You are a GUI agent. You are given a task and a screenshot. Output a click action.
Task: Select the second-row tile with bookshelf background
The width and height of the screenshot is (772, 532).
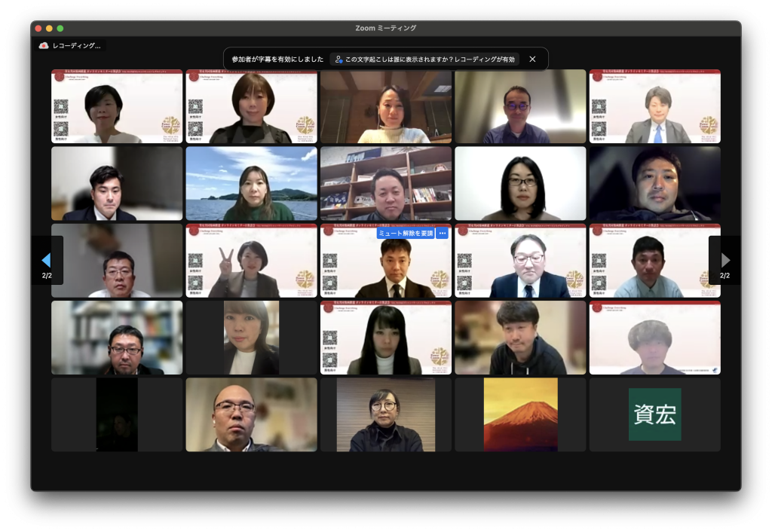(x=385, y=183)
